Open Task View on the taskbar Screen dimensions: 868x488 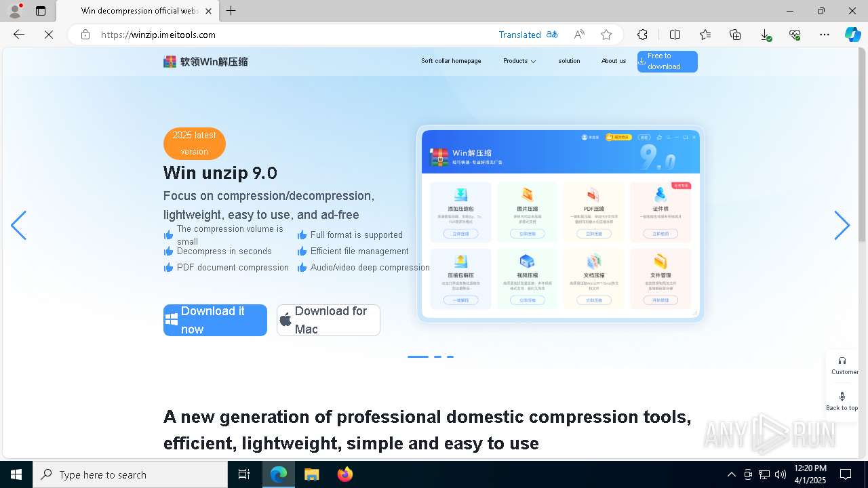click(x=244, y=474)
